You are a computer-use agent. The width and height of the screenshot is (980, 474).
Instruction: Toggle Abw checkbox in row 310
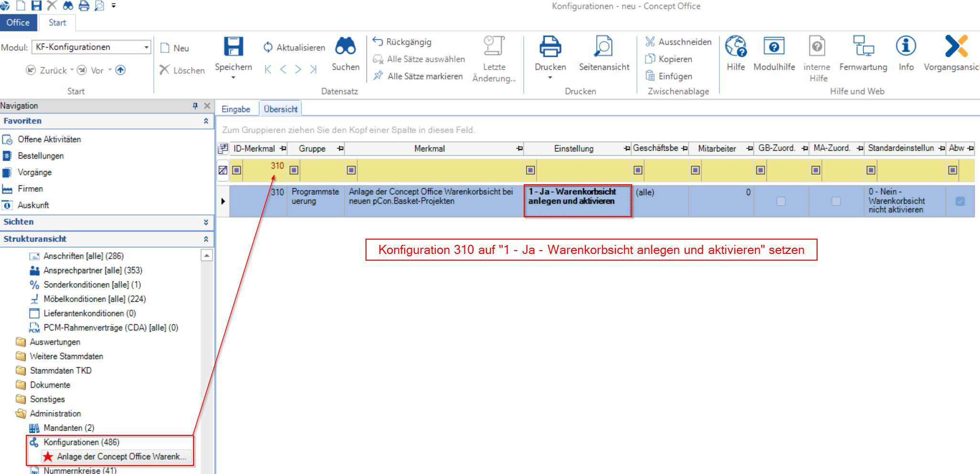960,201
